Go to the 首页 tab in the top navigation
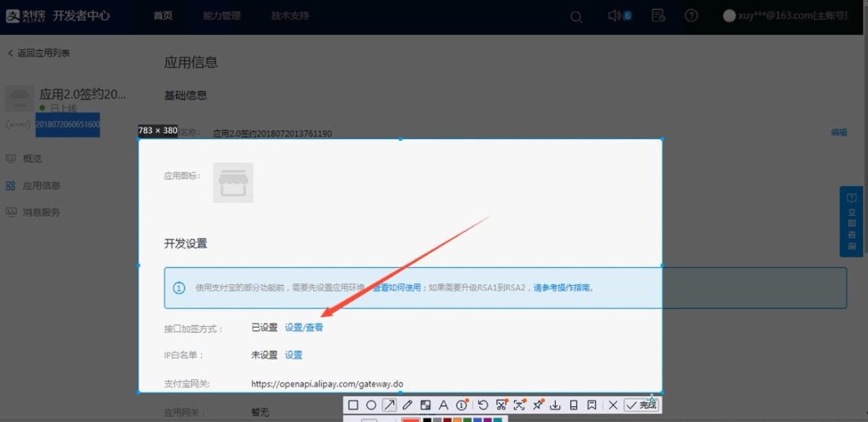 click(164, 16)
